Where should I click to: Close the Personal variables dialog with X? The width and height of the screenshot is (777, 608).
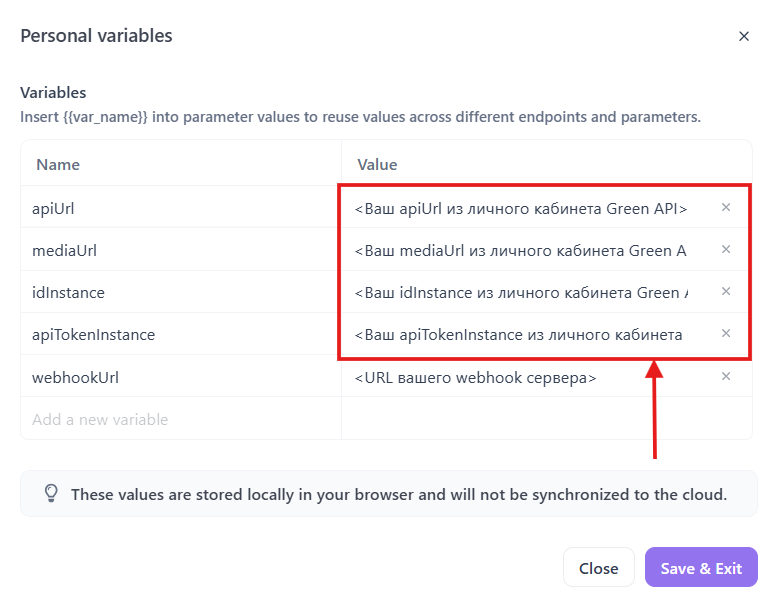tap(744, 36)
